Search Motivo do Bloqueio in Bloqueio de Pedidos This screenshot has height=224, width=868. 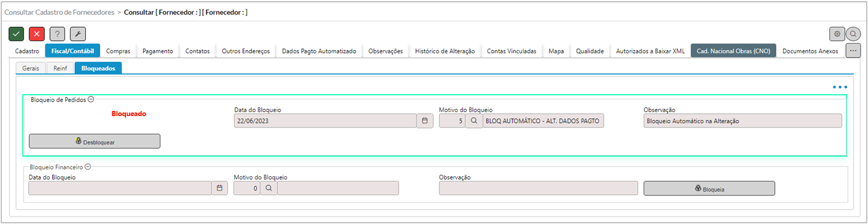[474, 121]
